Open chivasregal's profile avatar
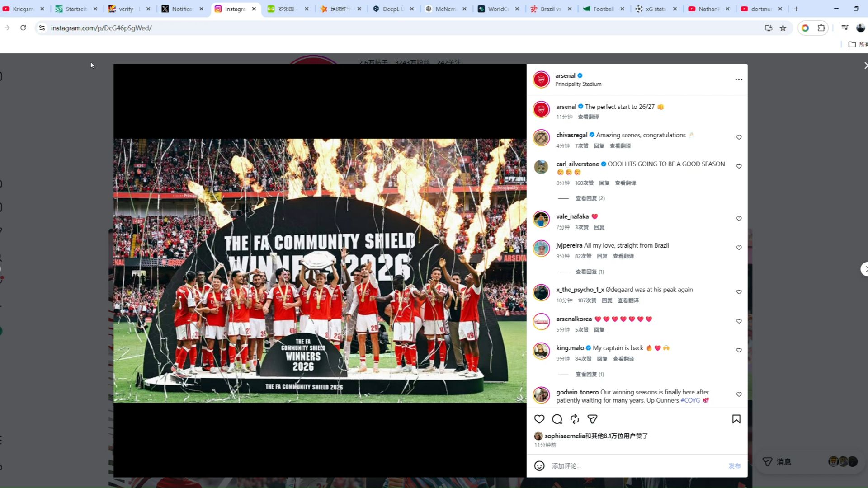 pyautogui.click(x=541, y=137)
